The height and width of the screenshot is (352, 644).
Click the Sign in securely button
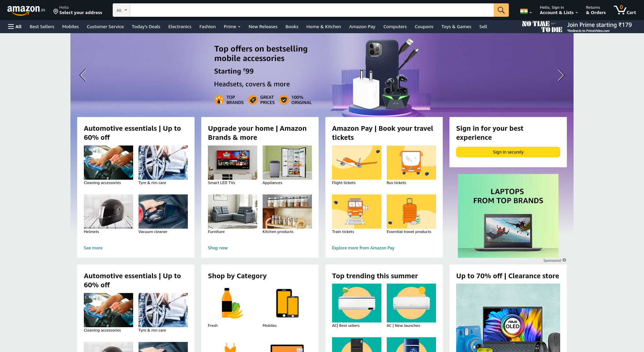pos(508,152)
